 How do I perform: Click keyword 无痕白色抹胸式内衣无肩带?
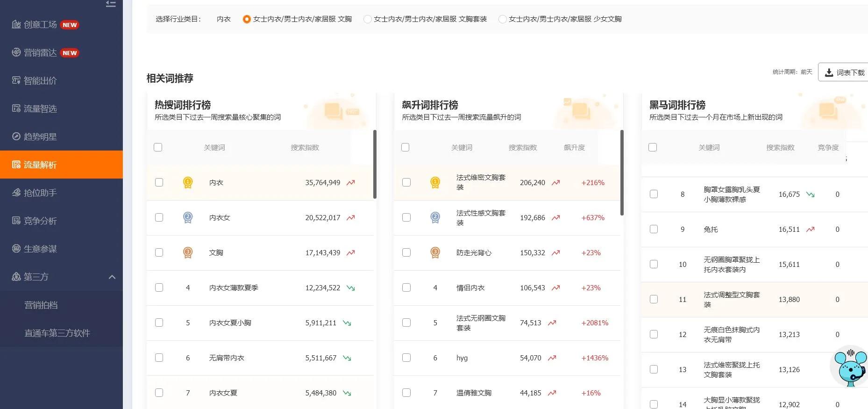pos(732,335)
